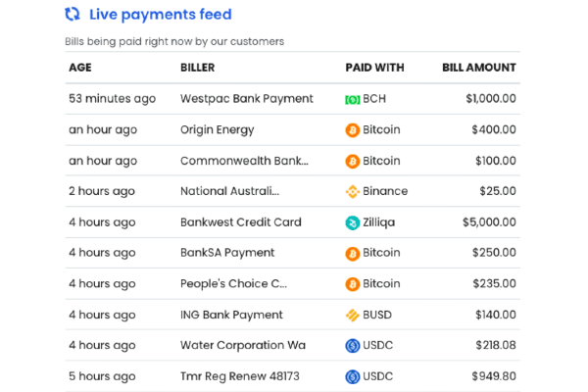Screen dimensions: 588x392
Task: Click the USDC icon in Tmr Reg Renew row
Action: (x=353, y=376)
